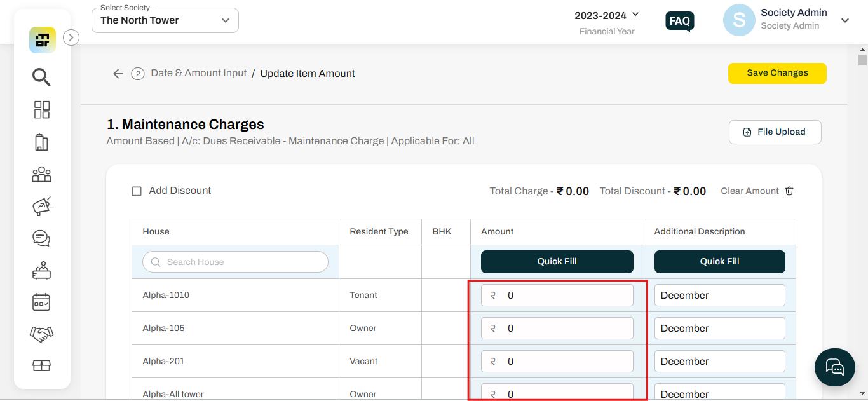Open the building icon in sidebar
Viewport: 868px width, 401px height.
41,142
